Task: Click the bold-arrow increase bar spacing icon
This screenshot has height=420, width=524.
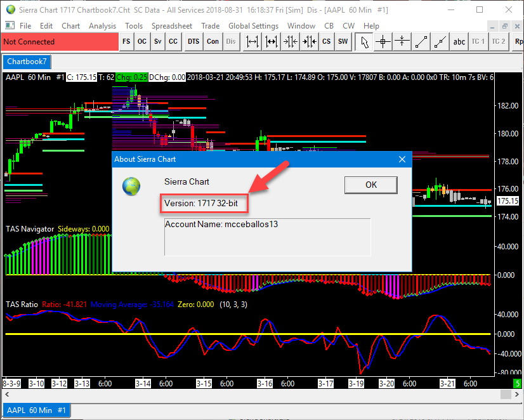Action: pos(271,42)
